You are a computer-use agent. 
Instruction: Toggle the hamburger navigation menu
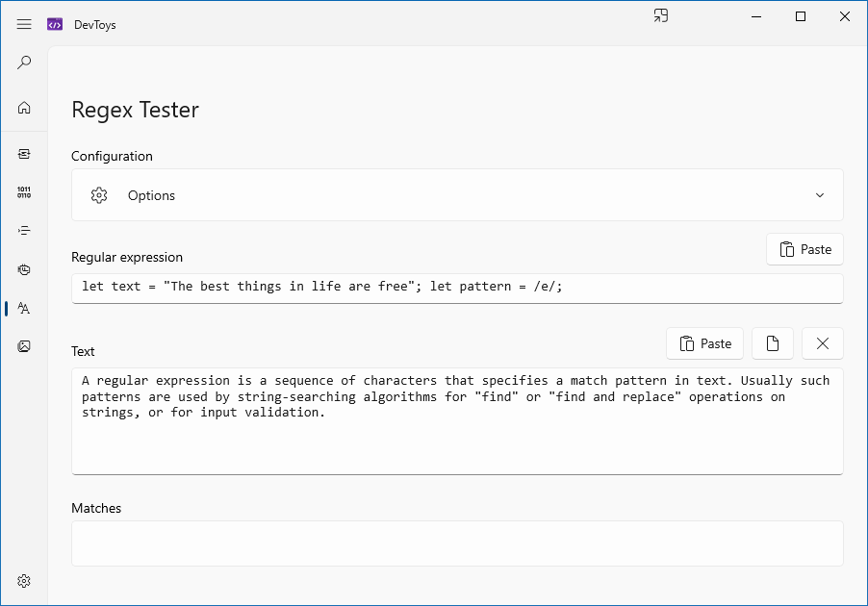(x=24, y=24)
